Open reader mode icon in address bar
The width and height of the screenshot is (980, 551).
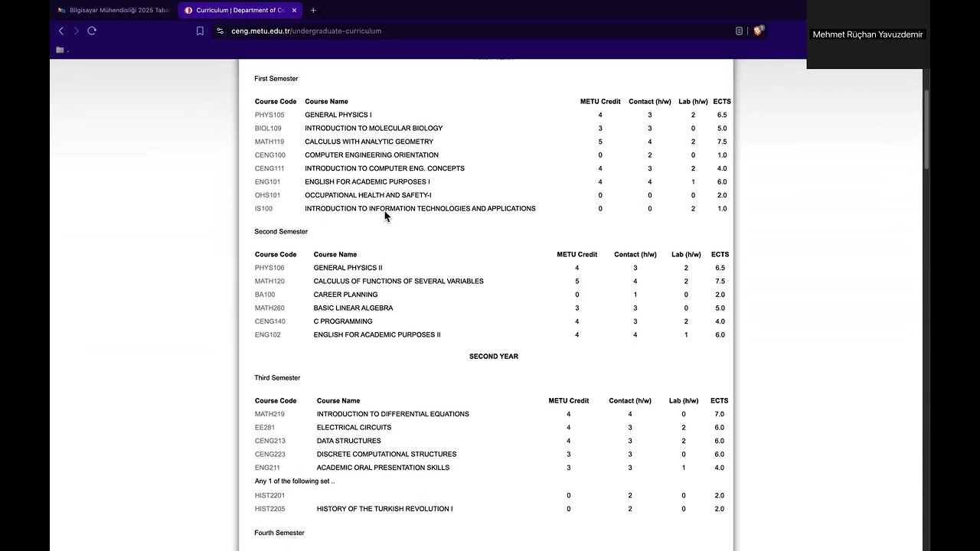point(739,31)
